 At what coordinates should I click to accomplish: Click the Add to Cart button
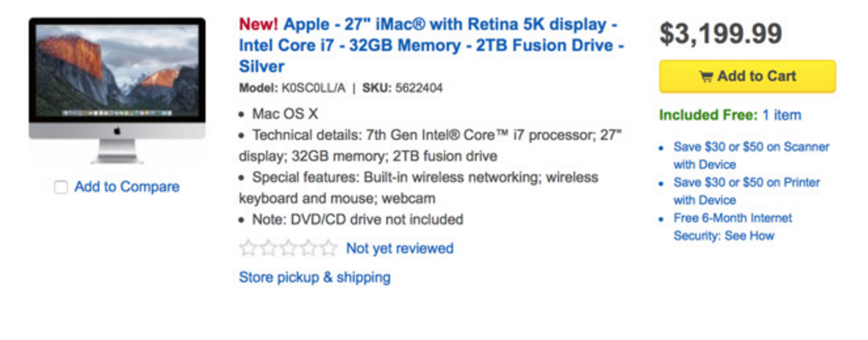tap(747, 76)
